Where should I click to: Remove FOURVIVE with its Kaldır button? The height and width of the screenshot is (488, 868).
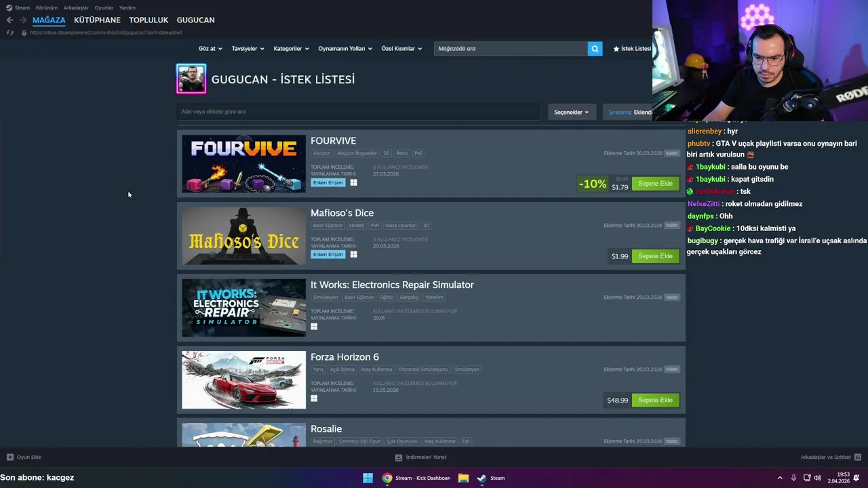671,153
